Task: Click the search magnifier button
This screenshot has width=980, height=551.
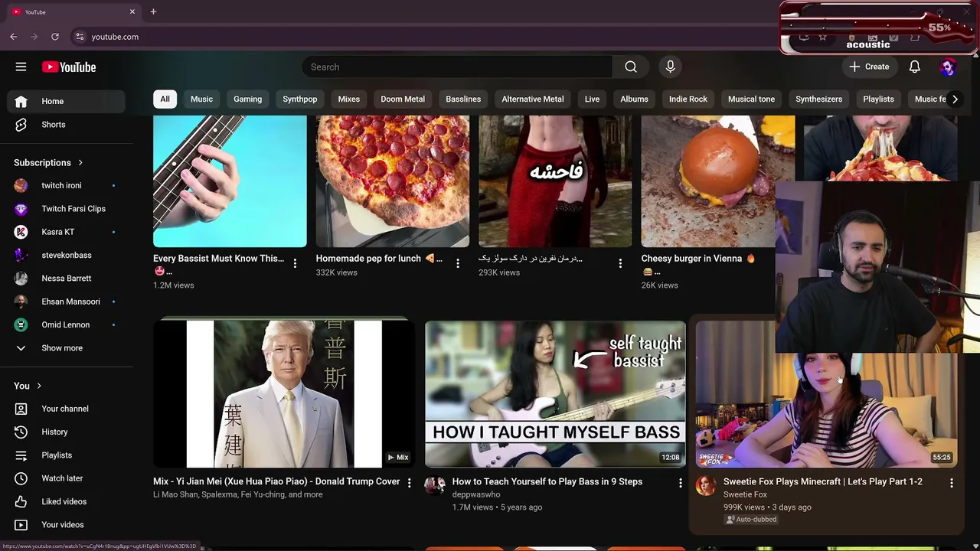Action: pyautogui.click(x=631, y=67)
